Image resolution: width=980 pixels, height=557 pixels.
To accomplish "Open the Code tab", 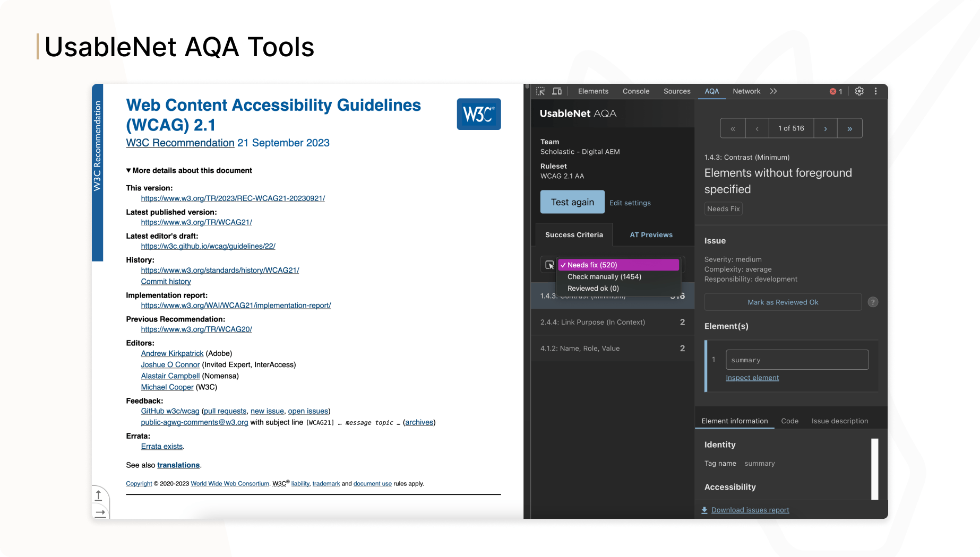I will 789,421.
